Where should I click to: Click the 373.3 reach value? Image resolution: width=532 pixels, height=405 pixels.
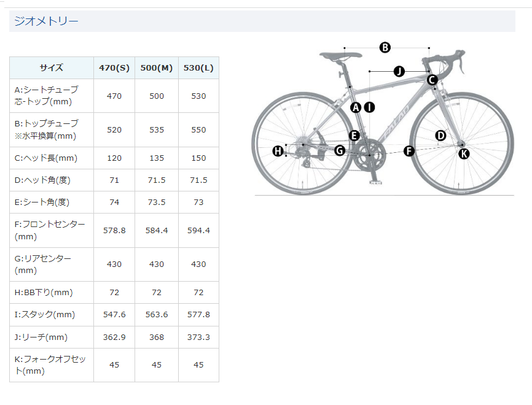[x=198, y=337]
